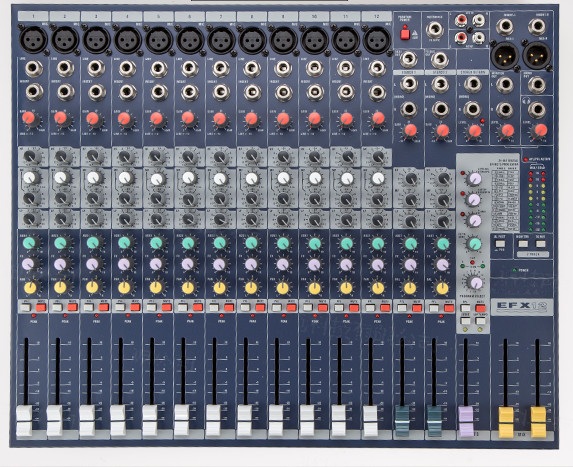Viewport: 573px width, 467px height.
Task: Toggle the red Phantom Power switch
Action: tap(405, 34)
